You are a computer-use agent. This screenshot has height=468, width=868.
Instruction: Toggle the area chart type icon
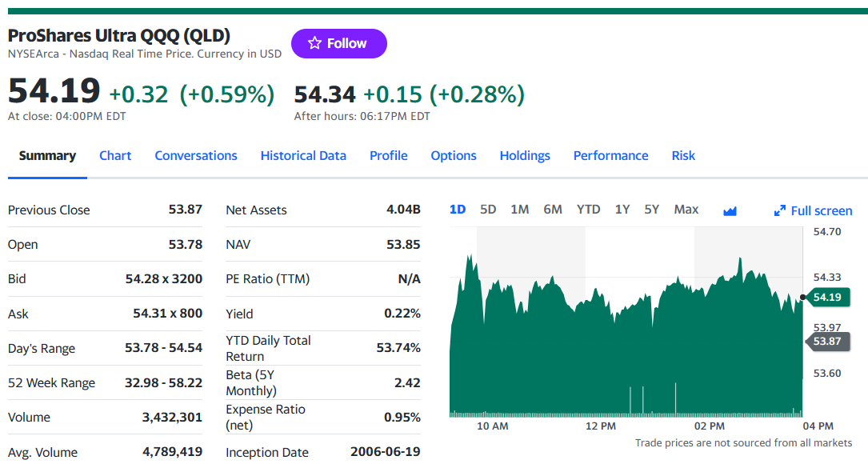pyautogui.click(x=730, y=211)
